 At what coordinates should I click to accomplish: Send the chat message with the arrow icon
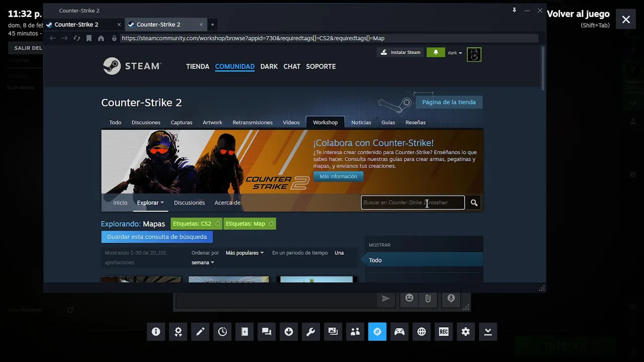[x=386, y=299]
